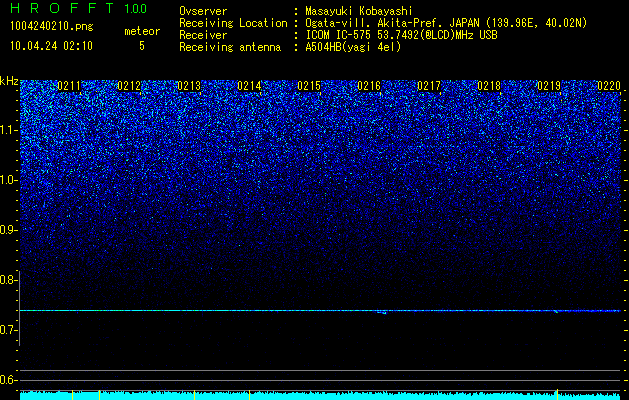This screenshot has width=629, height=400.
Task: Click the 0217 time label
Action: [x=429, y=86]
